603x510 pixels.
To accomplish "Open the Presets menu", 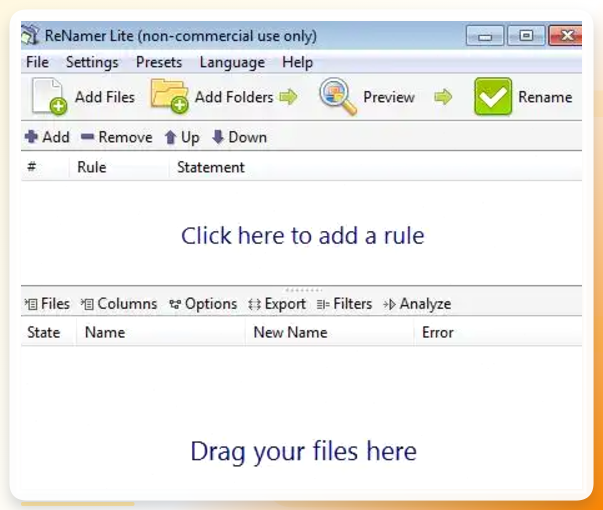I will tap(159, 62).
